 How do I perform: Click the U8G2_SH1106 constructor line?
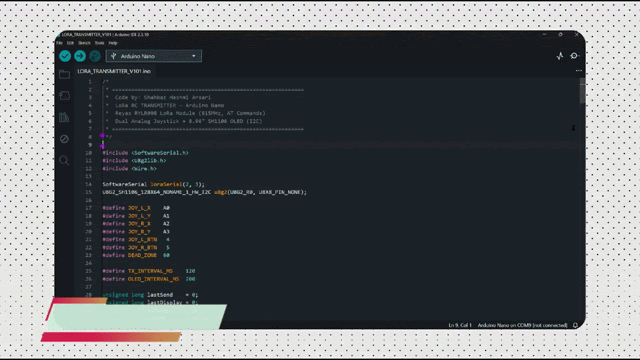coord(204,192)
